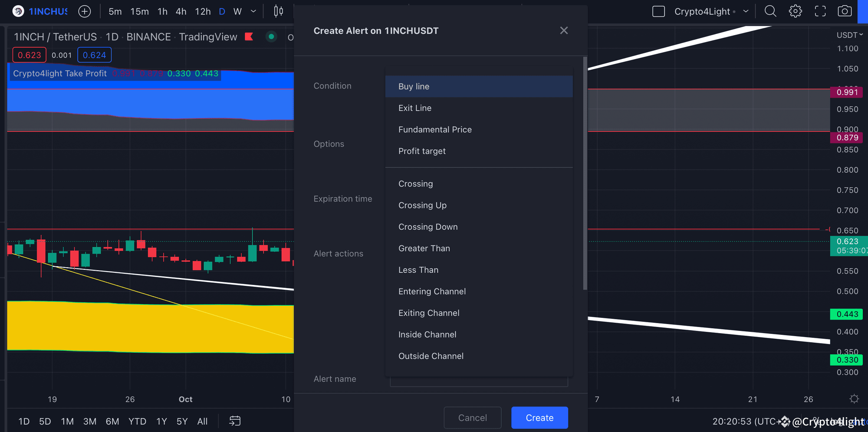Add a symbol with the plus icon
Viewport: 868px width, 432px height.
85,11
